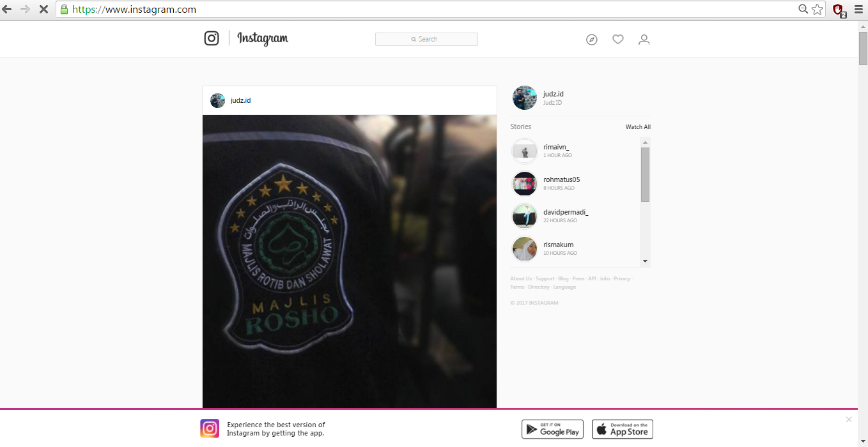
Task: Open sidebar judz.id username link
Action: click(x=554, y=94)
